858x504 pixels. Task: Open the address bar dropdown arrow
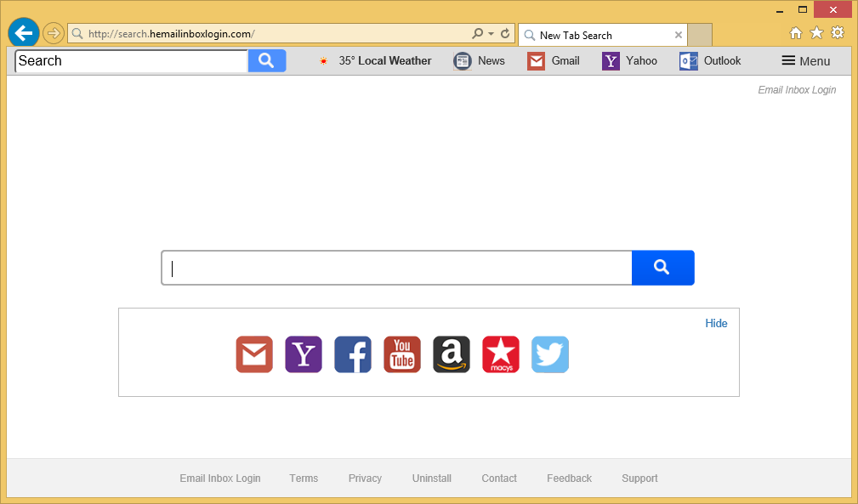tap(491, 34)
